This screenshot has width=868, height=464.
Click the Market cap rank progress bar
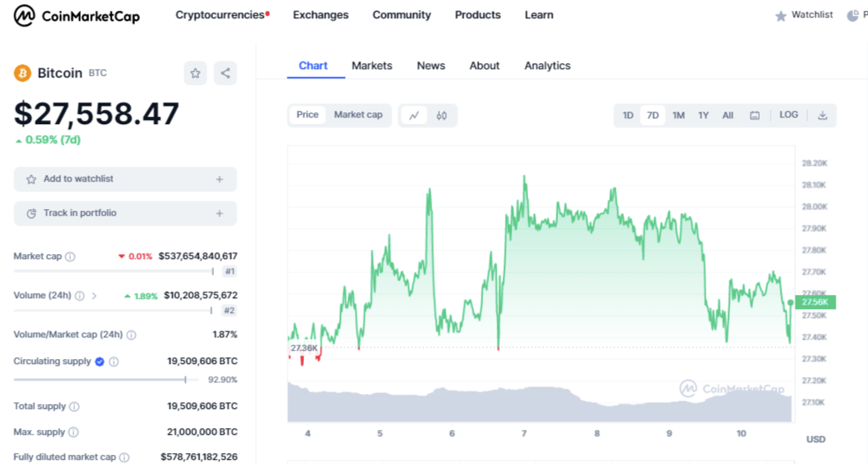(114, 272)
